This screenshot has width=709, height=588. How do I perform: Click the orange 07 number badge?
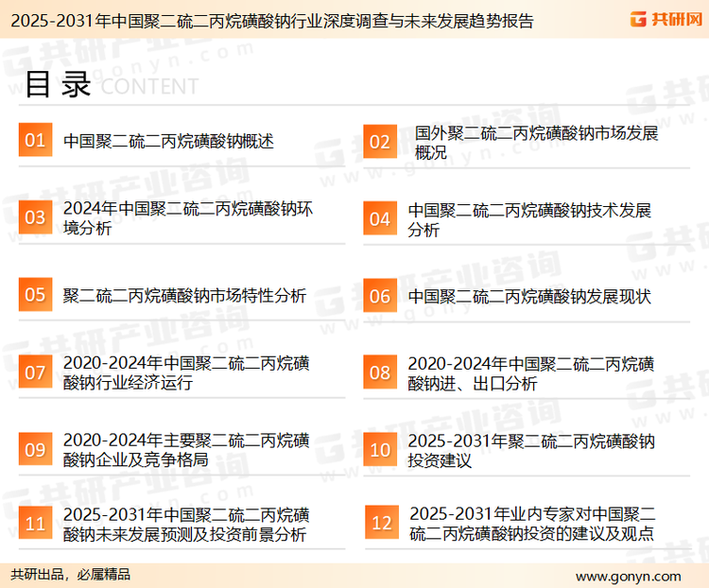coord(35,372)
